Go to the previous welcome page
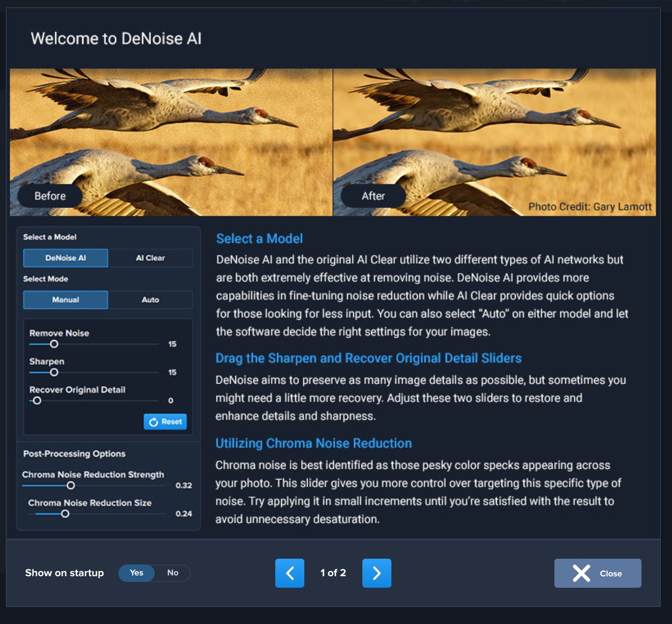Screen dimensions: 672x624 point(289,573)
